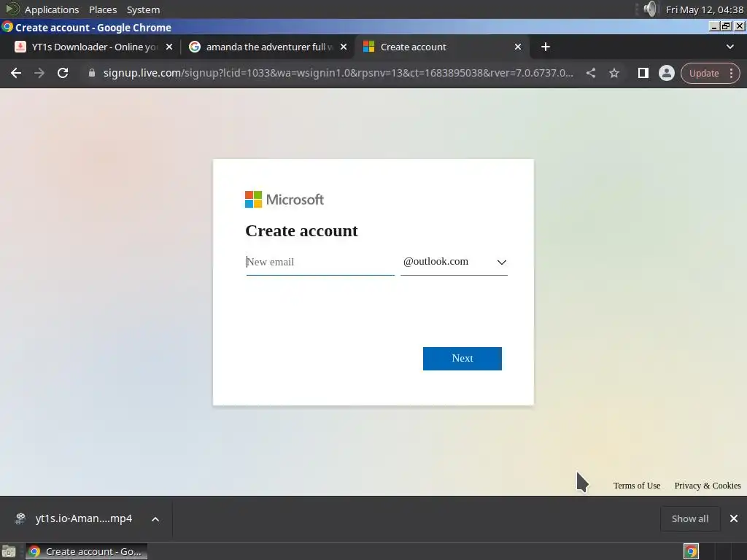Click the Create account heading text

[301, 231]
